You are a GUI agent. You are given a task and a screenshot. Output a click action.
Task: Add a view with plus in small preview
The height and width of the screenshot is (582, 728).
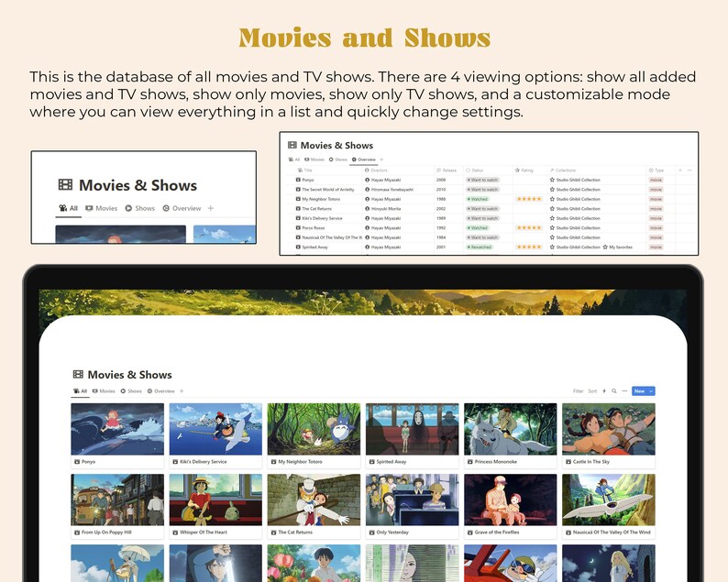[x=210, y=208]
